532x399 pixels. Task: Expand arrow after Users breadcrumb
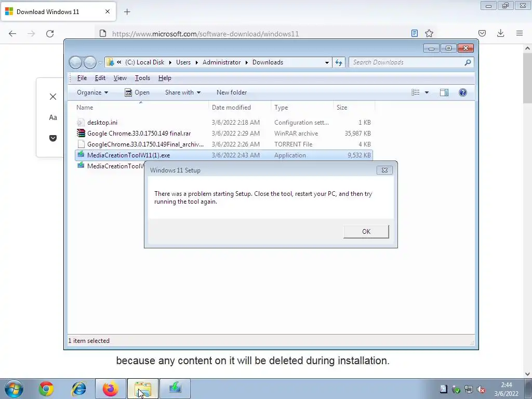[x=196, y=63]
